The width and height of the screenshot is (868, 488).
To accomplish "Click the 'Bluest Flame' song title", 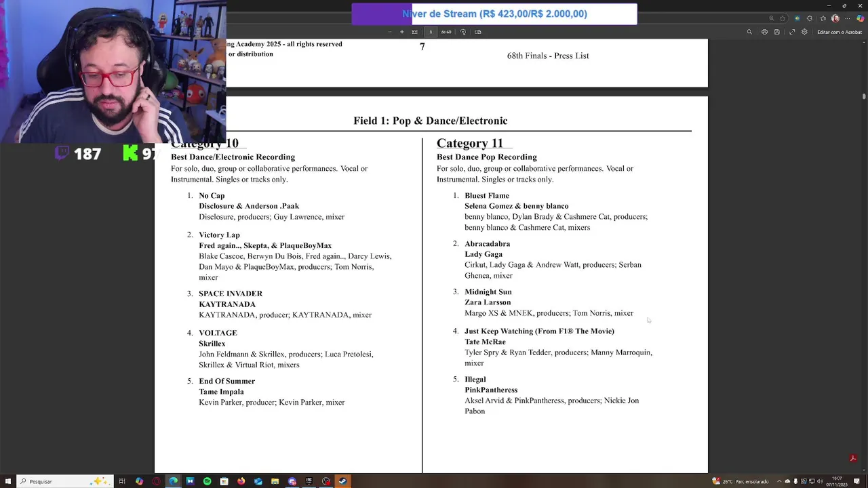I will [x=487, y=196].
